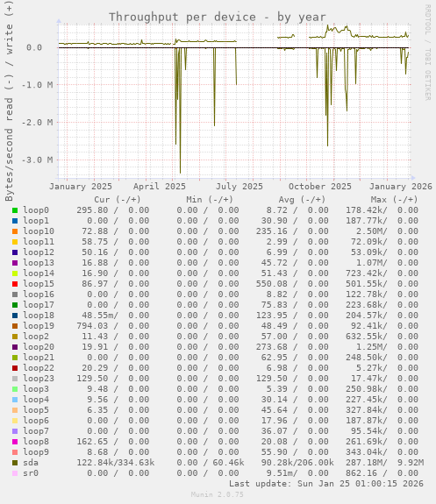Click the 'loop13' device label
The width and height of the screenshot is (436, 504).
pyautogui.click(x=39, y=263)
